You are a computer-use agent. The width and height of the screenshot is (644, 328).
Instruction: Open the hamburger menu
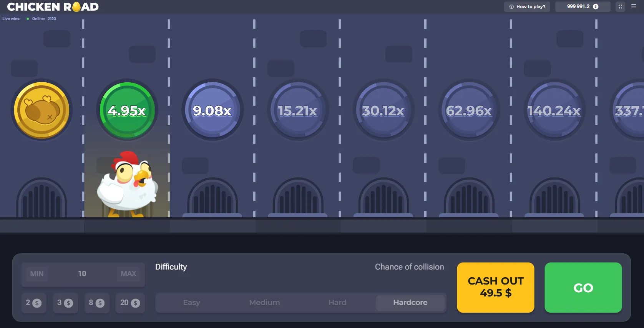[634, 7]
